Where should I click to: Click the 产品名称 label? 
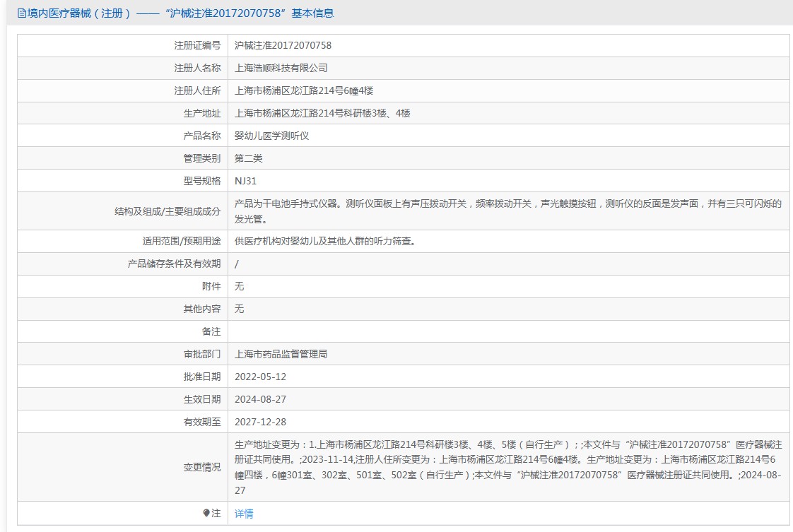202,136
